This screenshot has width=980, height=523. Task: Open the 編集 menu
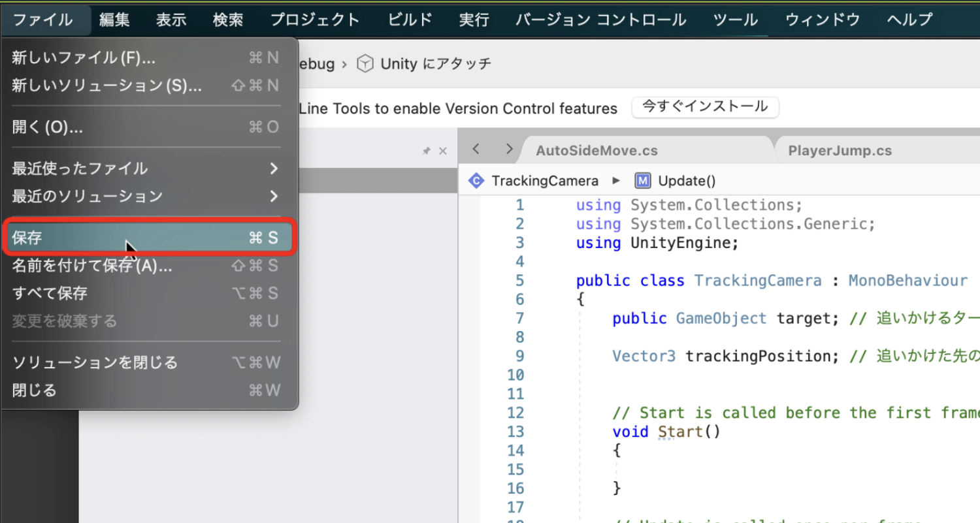coord(114,20)
